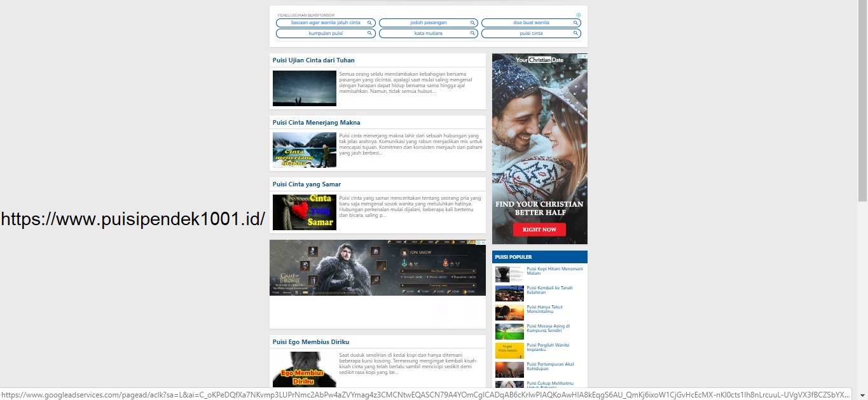Open 'Puisi Kopi Hitam Menemani Malam' popular link
868x400 pixels.
click(x=555, y=271)
